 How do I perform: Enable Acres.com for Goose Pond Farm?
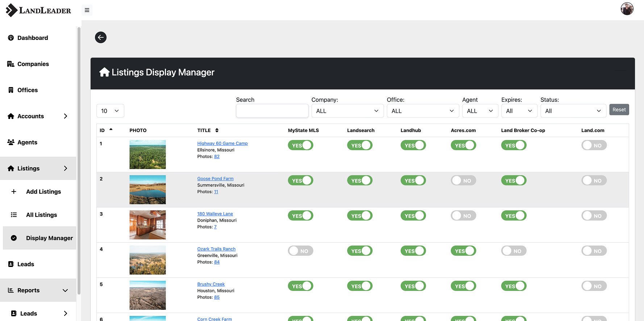463,181
